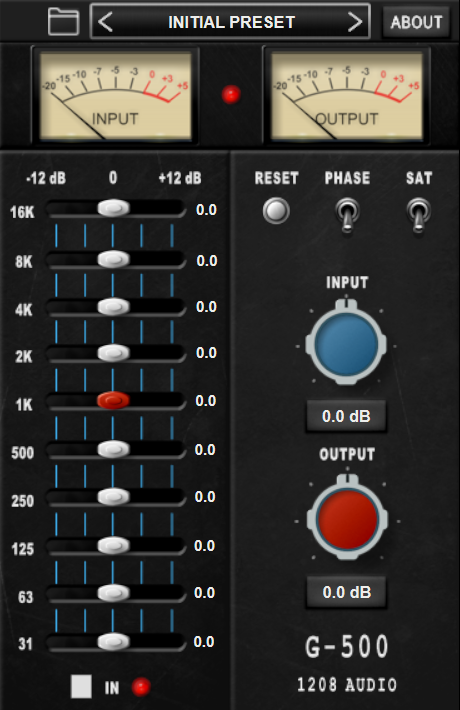
Task: Click the G-500 logo text
Action: click(347, 647)
